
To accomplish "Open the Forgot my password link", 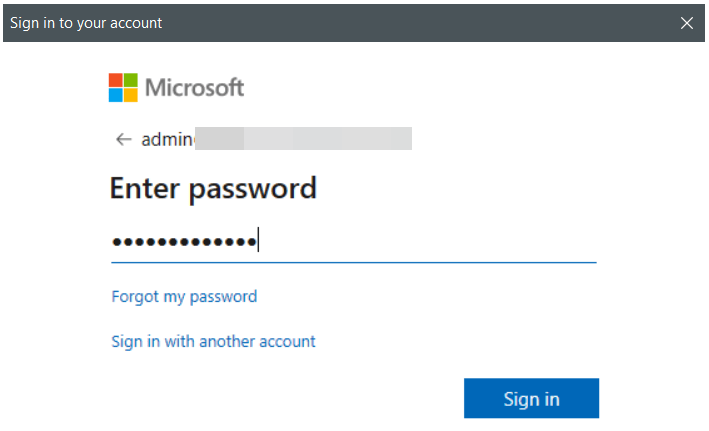I will coord(184,296).
